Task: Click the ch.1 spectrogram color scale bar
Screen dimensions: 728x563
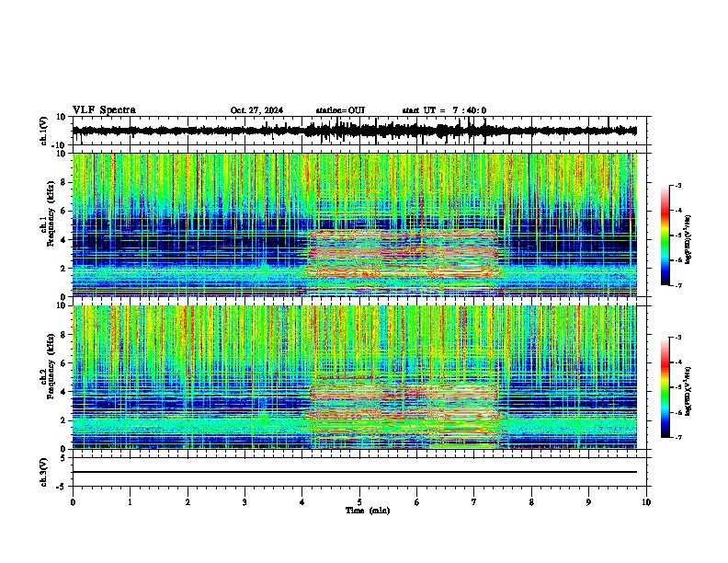Action: pos(665,236)
